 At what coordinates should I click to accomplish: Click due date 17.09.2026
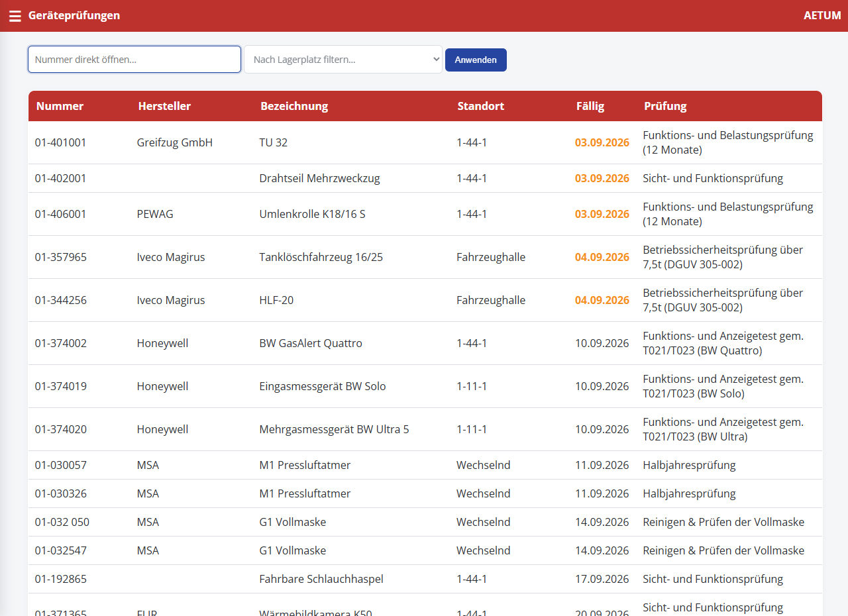coord(602,579)
